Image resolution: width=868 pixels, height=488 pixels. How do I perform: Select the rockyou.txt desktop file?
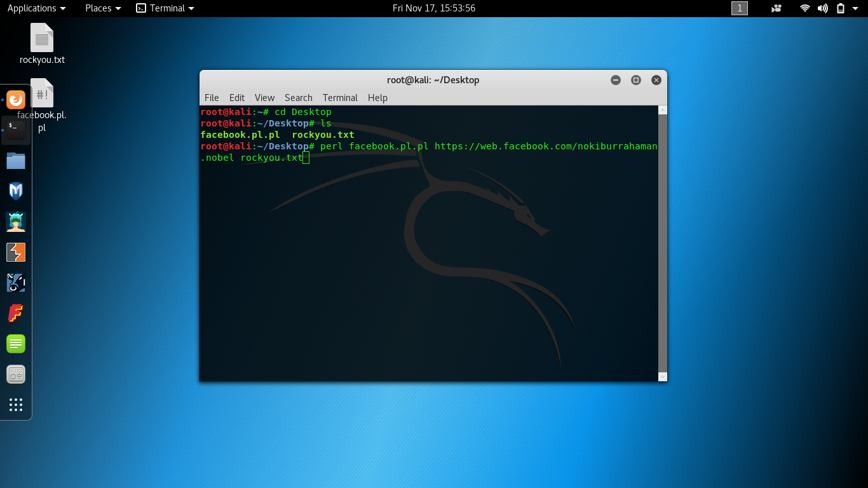(42, 44)
